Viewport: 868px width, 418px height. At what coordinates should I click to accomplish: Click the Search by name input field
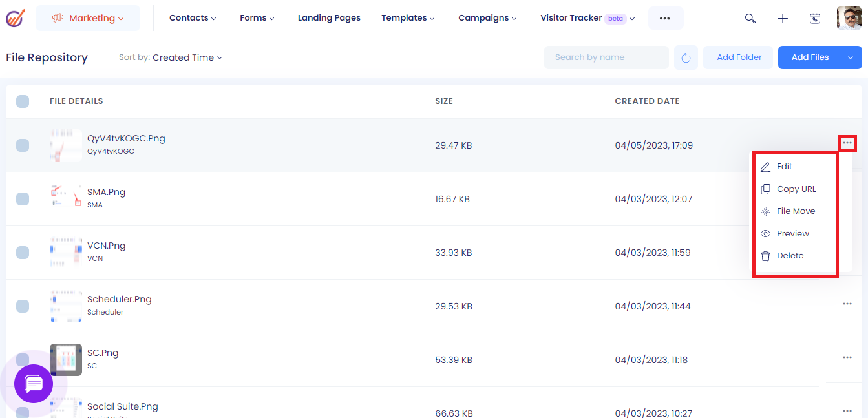pos(606,57)
